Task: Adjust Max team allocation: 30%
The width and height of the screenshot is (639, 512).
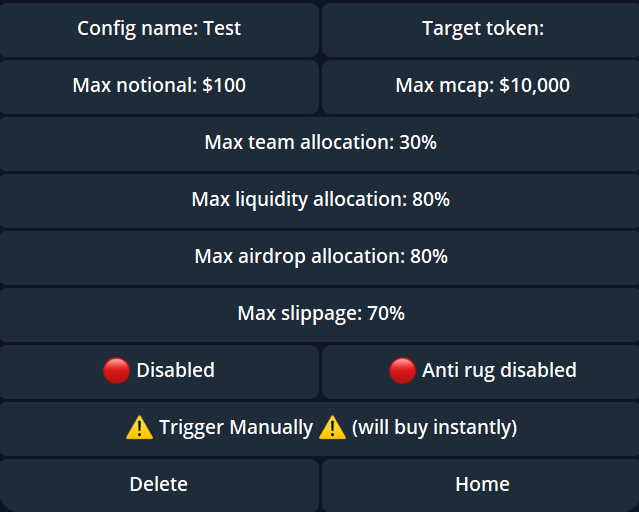Action: pyautogui.click(x=320, y=142)
